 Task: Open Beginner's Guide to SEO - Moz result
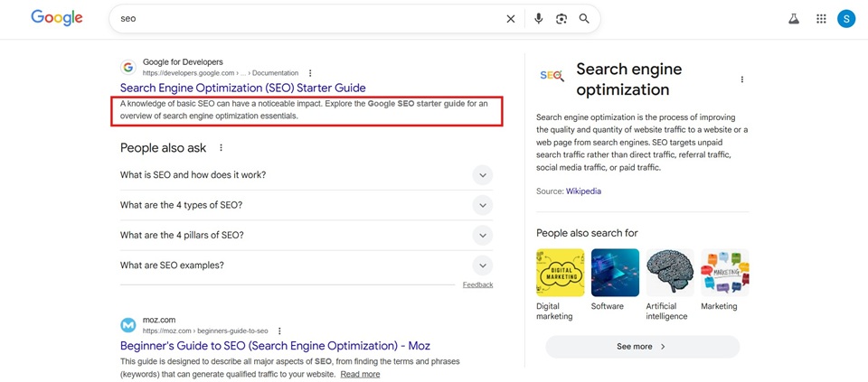[275, 346]
